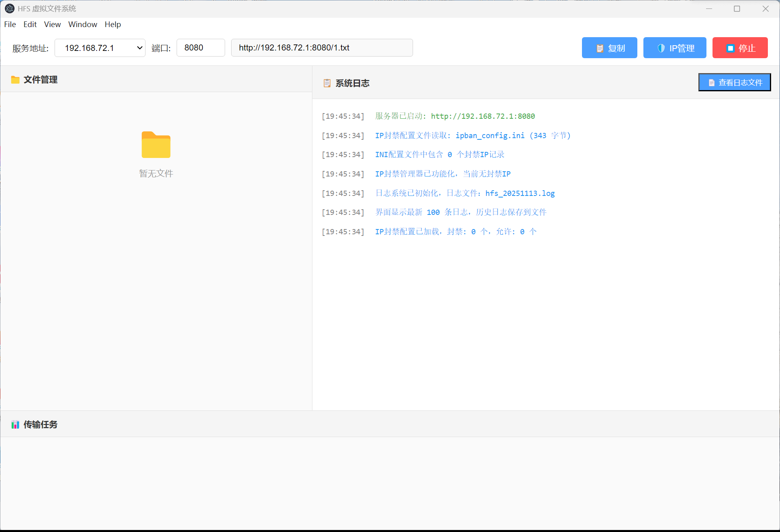This screenshot has width=780, height=532.
Task: Maximize the HFS window
Action: (x=737, y=8)
